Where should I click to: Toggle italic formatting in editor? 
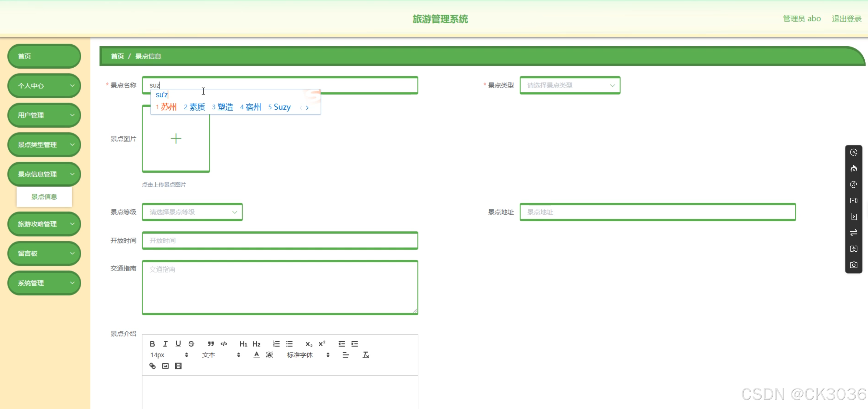pos(165,344)
